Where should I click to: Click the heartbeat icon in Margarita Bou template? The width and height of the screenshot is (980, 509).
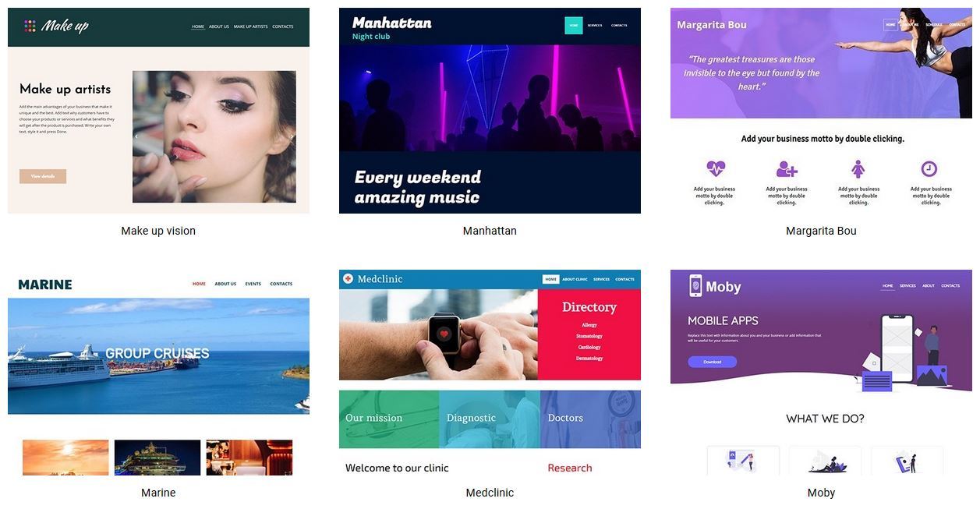(x=715, y=168)
